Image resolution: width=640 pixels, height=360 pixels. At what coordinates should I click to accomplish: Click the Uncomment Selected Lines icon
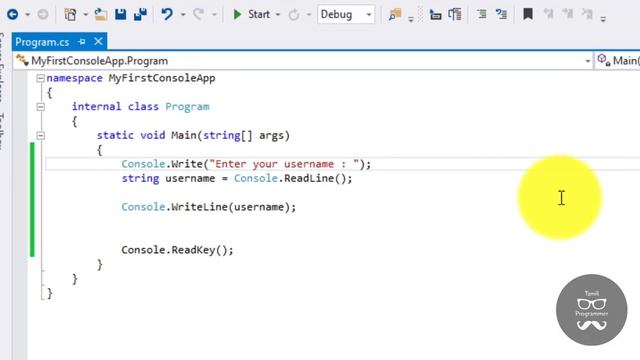[x=501, y=15]
